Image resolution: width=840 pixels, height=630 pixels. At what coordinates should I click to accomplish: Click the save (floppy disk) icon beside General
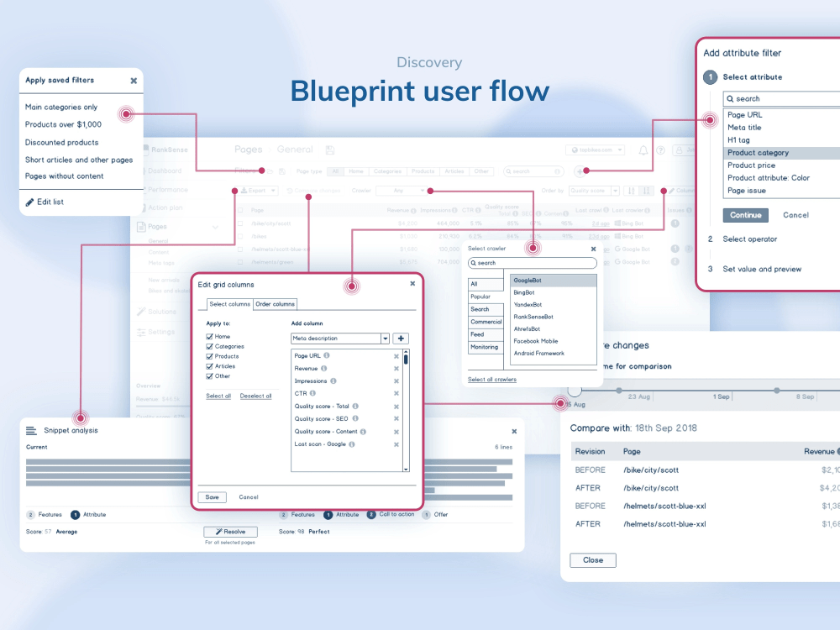(x=329, y=150)
